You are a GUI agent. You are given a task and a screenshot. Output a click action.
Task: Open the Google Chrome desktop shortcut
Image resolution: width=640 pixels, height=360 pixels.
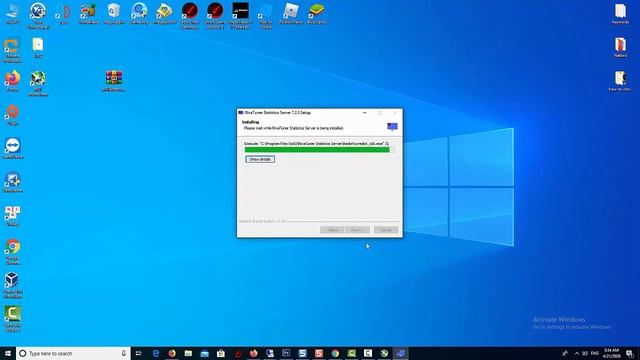pyautogui.click(x=13, y=251)
